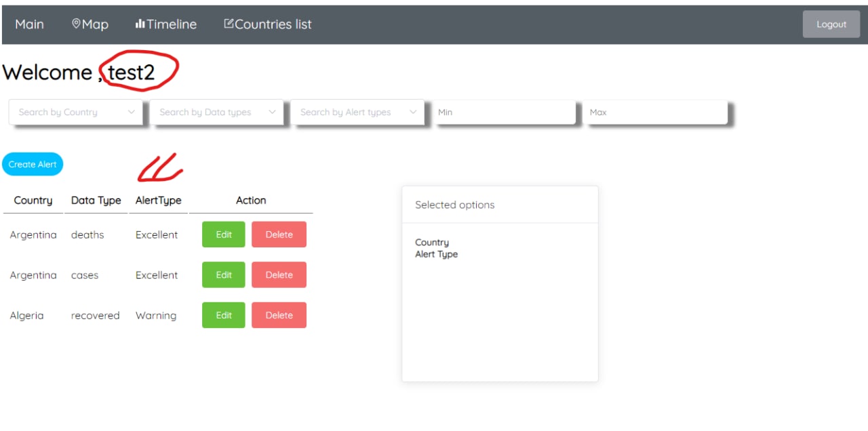This screenshot has height=431, width=868.
Task: Select the 'Warning' alert type cell
Action: click(156, 316)
